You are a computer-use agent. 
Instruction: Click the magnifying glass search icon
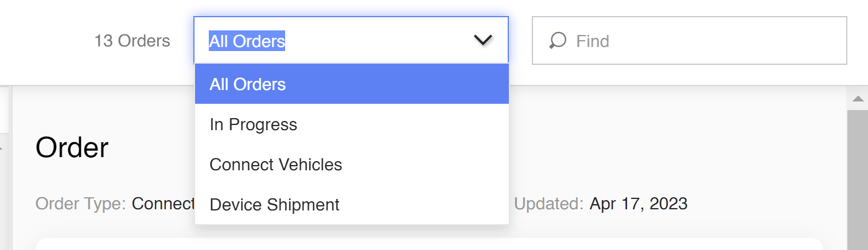click(x=558, y=41)
